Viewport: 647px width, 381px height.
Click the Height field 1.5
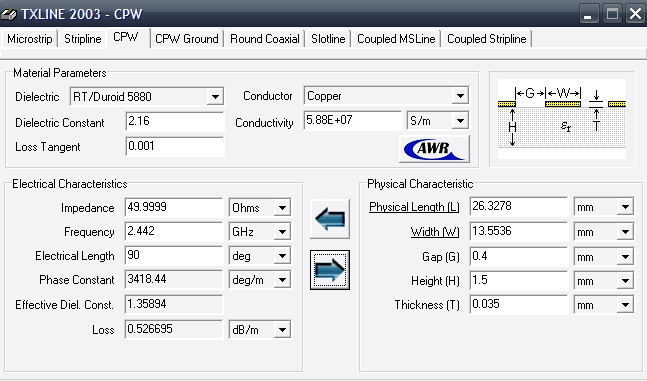[x=519, y=281]
